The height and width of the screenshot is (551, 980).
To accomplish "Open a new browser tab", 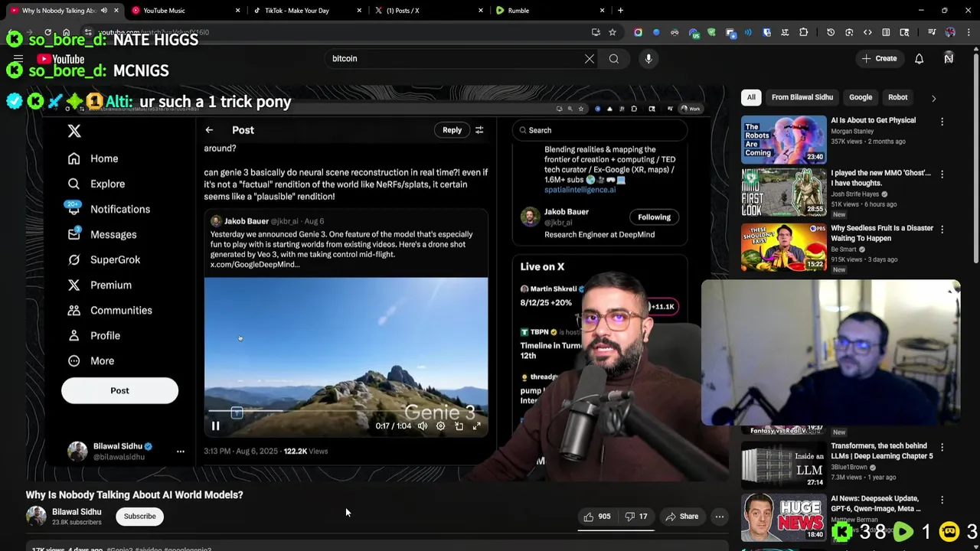I will point(620,10).
